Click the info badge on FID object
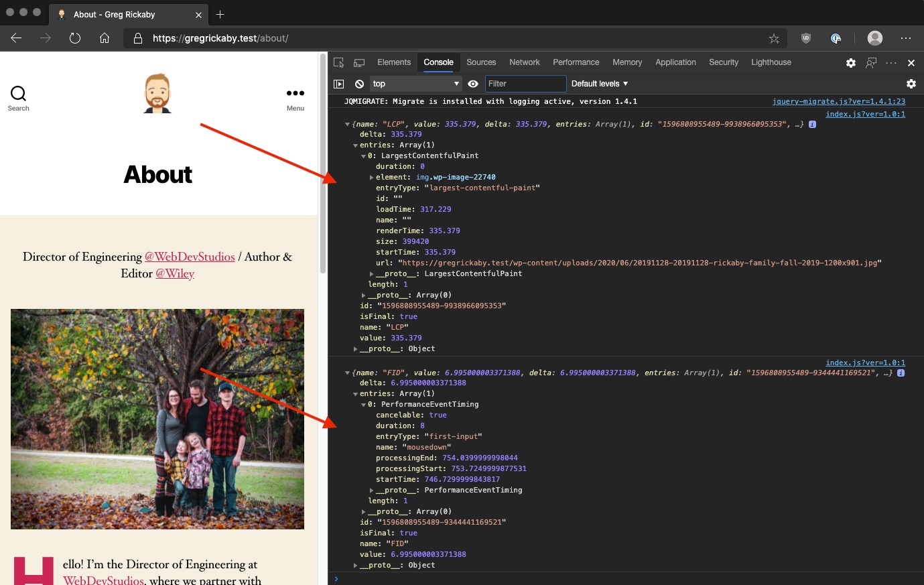Viewport: 924px width, 585px height. 901,373
